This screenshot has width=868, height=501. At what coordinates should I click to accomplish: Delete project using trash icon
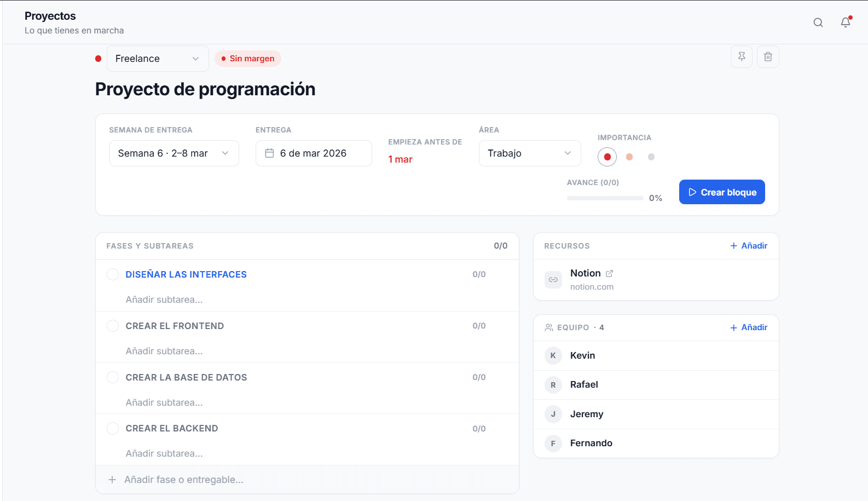(768, 57)
